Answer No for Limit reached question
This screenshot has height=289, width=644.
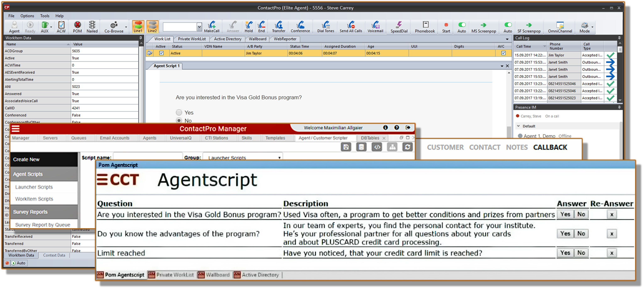click(x=581, y=253)
